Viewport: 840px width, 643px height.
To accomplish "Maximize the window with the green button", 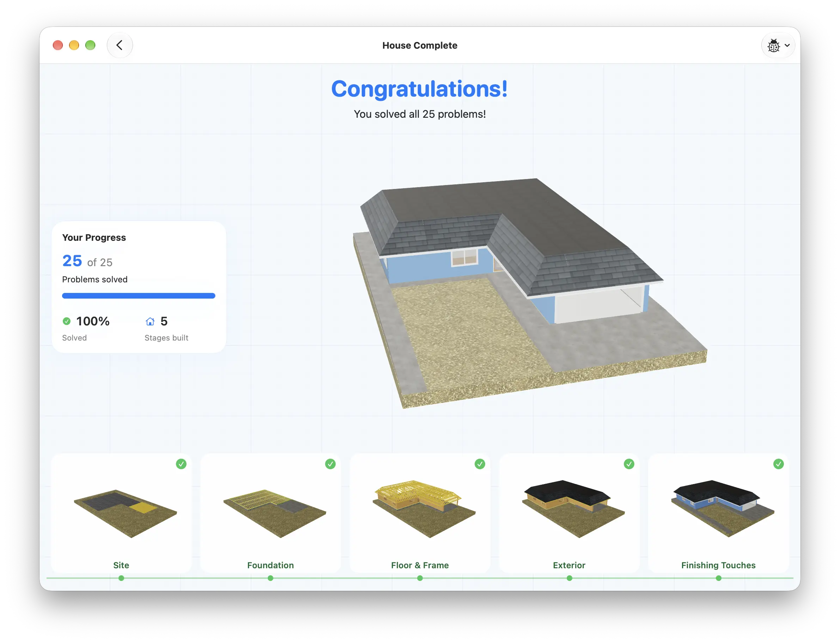I will click(90, 45).
